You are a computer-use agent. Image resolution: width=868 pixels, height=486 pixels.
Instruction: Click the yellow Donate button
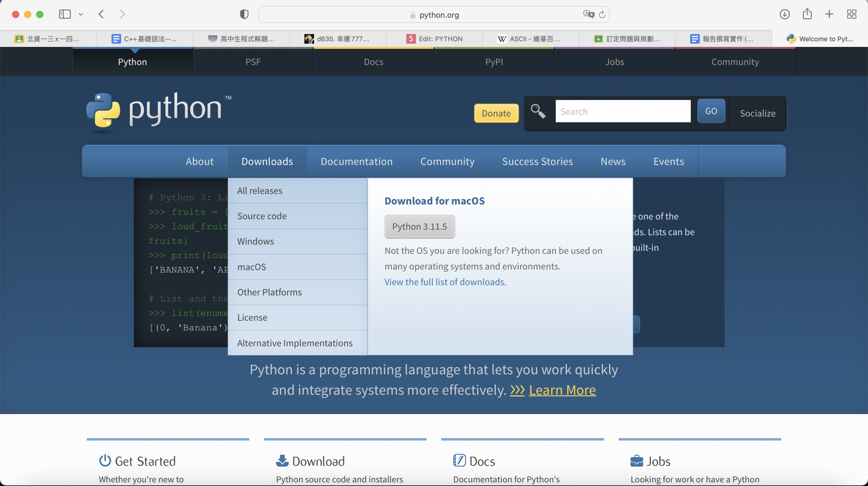pos(496,113)
